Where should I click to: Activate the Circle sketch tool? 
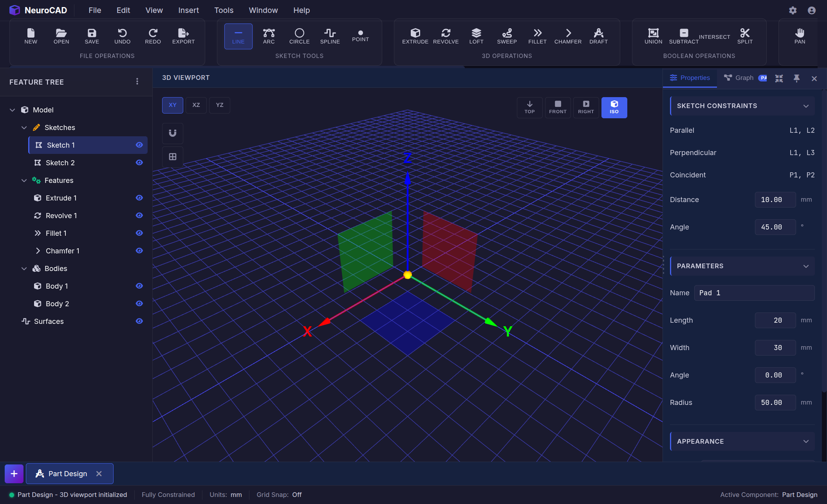pyautogui.click(x=299, y=36)
